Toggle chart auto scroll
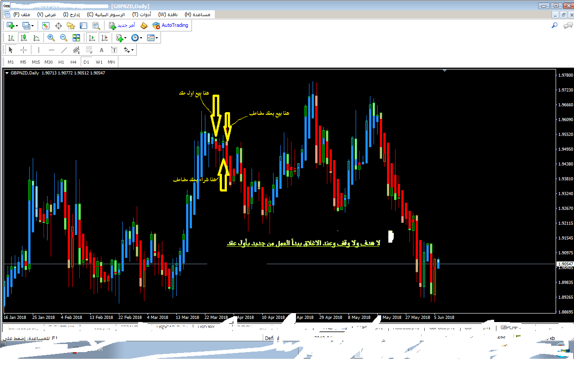Image resolution: width=574 pixels, height=392 pixels. 92,38
